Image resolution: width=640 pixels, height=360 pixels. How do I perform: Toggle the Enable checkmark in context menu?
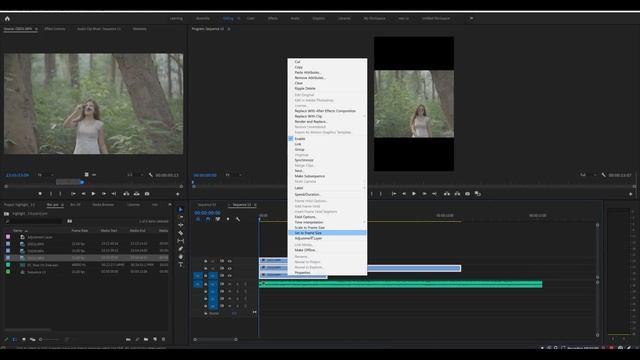pyautogui.click(x=291, y=139)
